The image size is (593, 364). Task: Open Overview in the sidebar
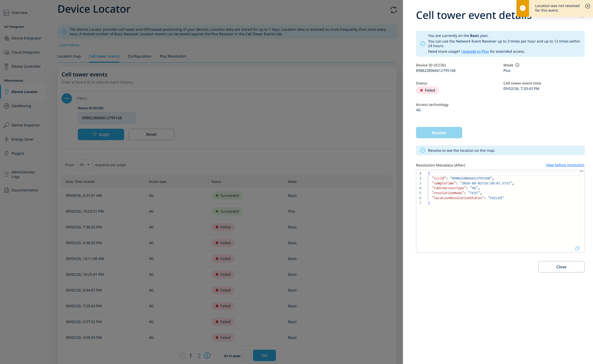19,13
